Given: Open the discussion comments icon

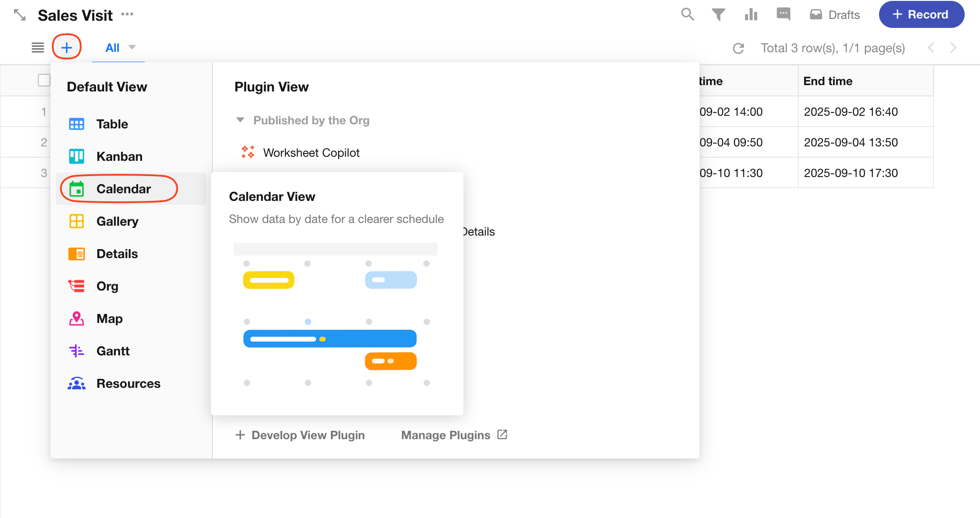Looking at the screenshot, I should click(x=783, y=14).
